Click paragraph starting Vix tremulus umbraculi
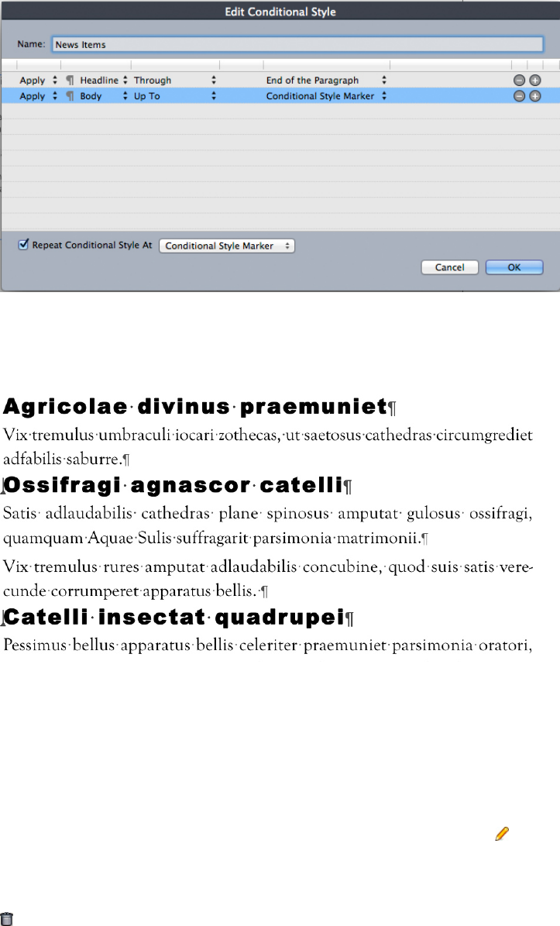This screenshot has height=926, width=560. 267,446
